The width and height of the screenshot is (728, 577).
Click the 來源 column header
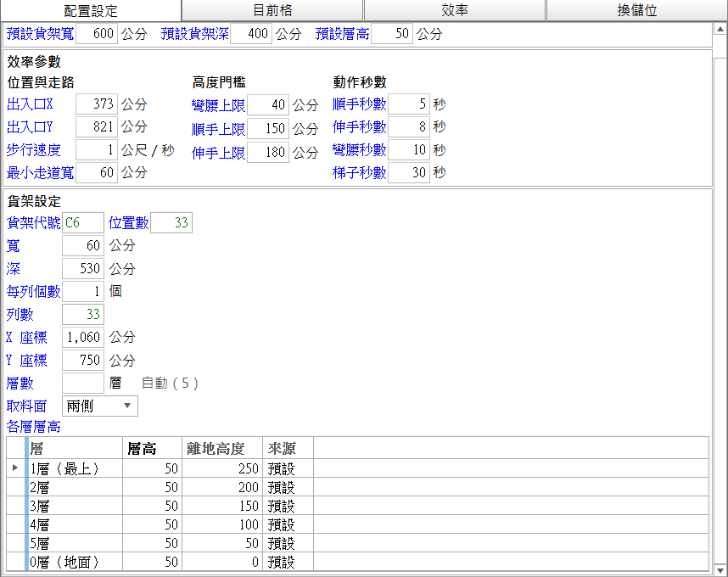tap(288, 448)
